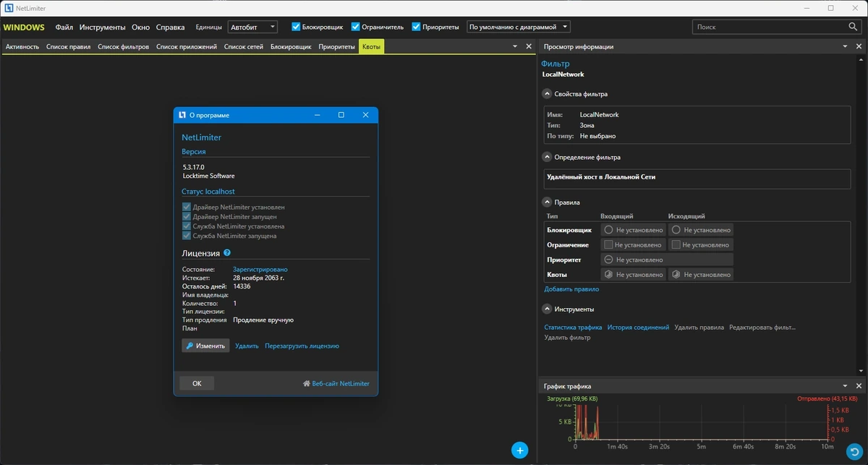The width and height of the screenshot is (868, 465).
Task: Click Удалить правила link
Action: (x=699, y=328)
